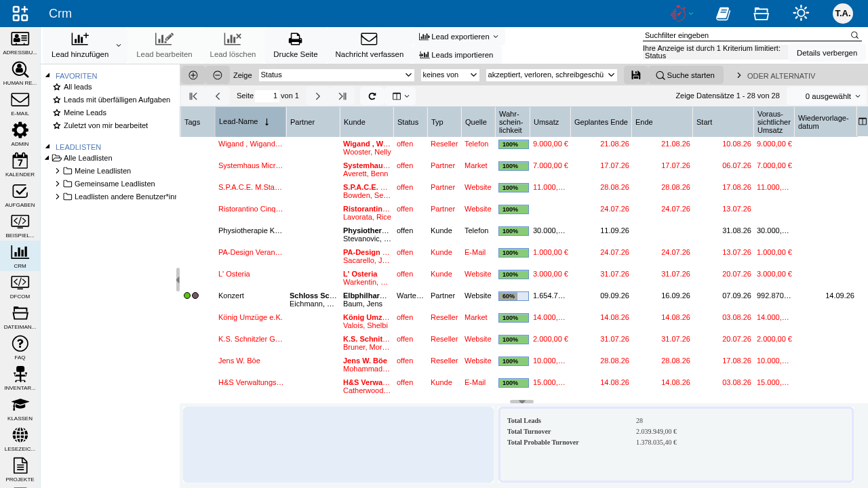Viewport: 868px width, 488px height.
Task: Click Nachricht verfassen envelope button
Action: [x=369, y=45]
